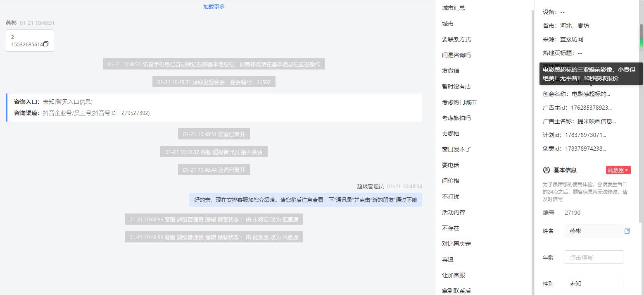
Task: Click the person icon beside 基本信息
Action: tap(547, 170)
